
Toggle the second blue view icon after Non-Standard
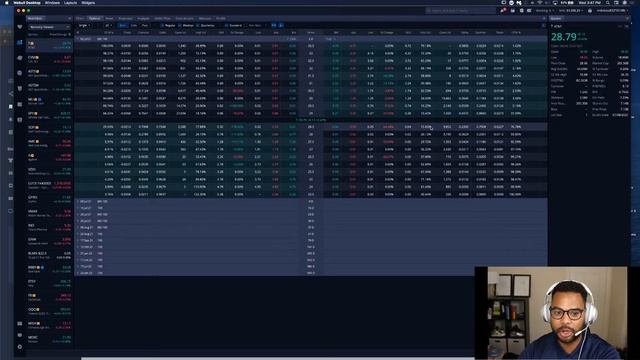tap(281, 25)
